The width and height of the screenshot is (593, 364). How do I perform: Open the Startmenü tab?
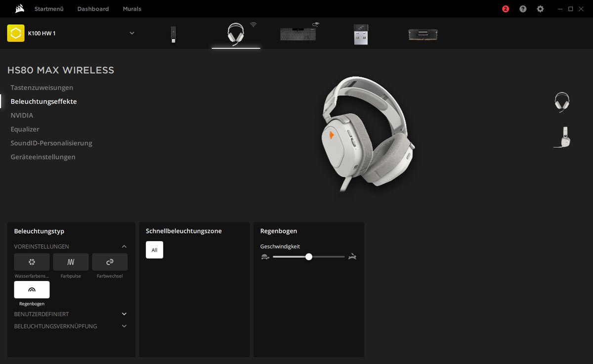point(48,9)
